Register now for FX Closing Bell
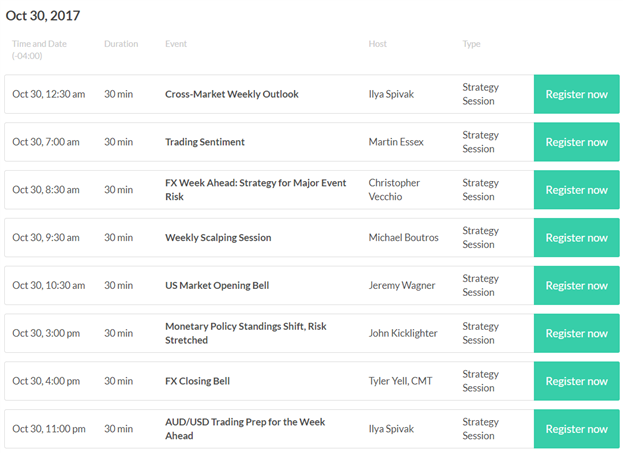The width and height of the screenshot is (623, 454). pos(576,381)
